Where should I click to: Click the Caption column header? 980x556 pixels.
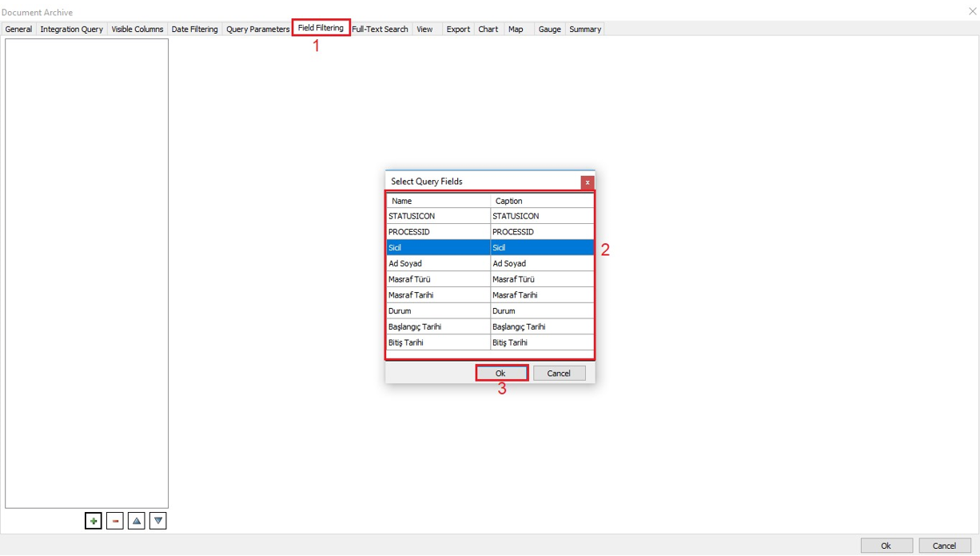click(541, 201)
